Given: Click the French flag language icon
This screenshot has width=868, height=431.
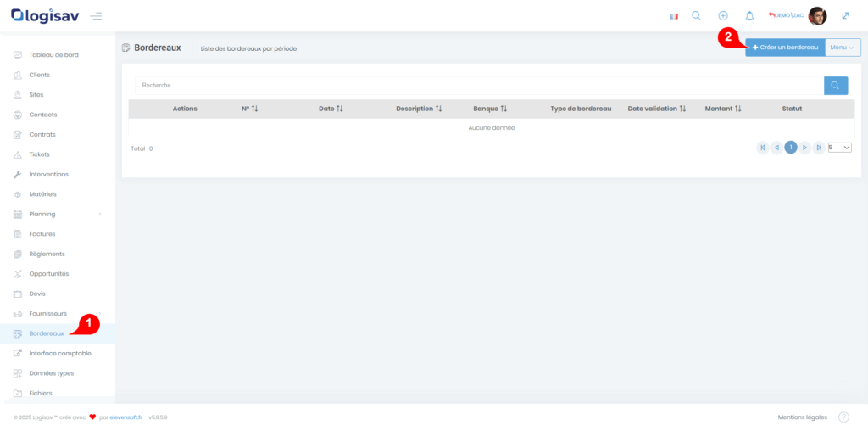Looking at the screenshot, I should tap(674, 16).
